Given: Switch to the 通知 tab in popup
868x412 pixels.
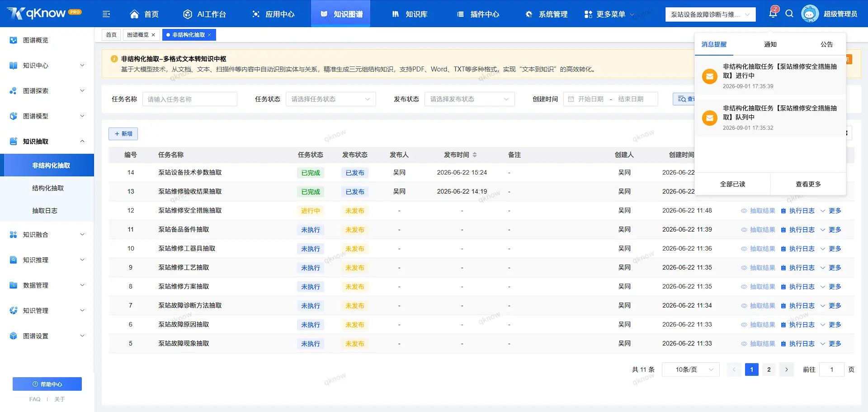Looking at the screenshot, I should [770, 44].
